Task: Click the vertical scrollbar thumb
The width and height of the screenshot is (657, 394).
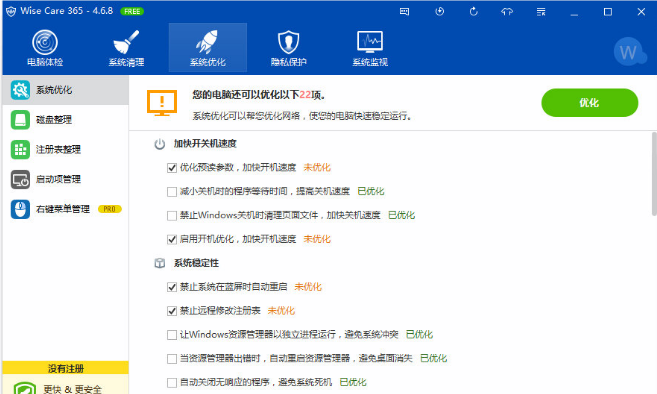Action: point(654,174)
